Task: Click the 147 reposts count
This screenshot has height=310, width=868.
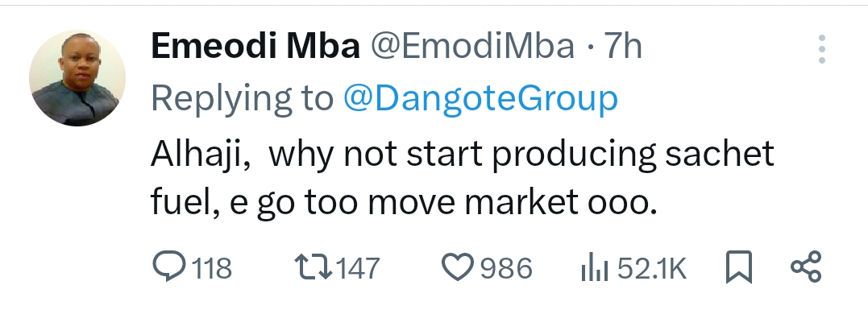Action: point(358,269)
